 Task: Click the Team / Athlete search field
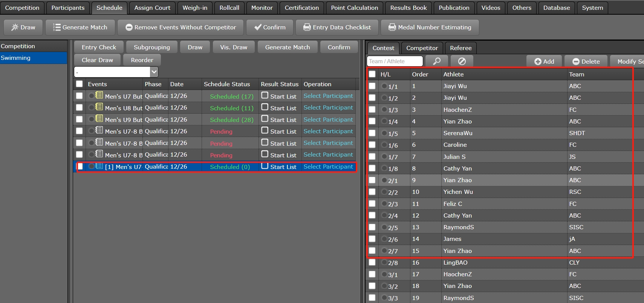pyautogui.click(x=395, y=61)
